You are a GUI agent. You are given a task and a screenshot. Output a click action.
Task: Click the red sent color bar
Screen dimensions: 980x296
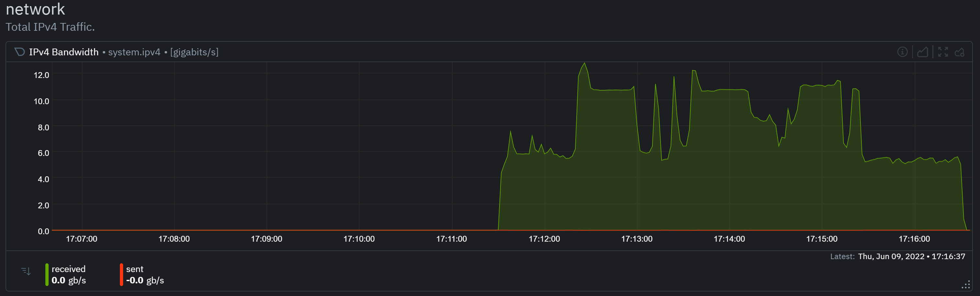click(121, 274)
